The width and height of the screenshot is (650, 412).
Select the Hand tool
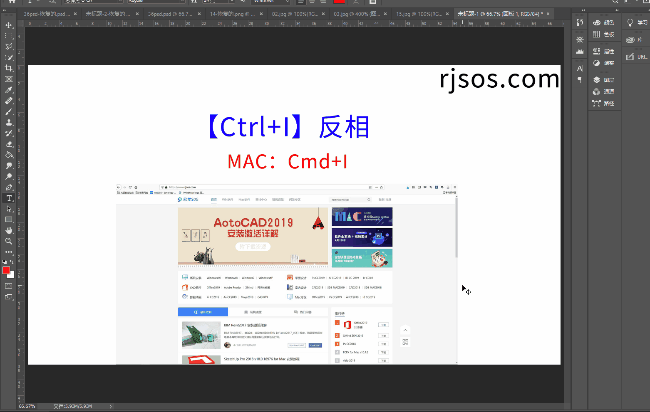pos(9,230)
